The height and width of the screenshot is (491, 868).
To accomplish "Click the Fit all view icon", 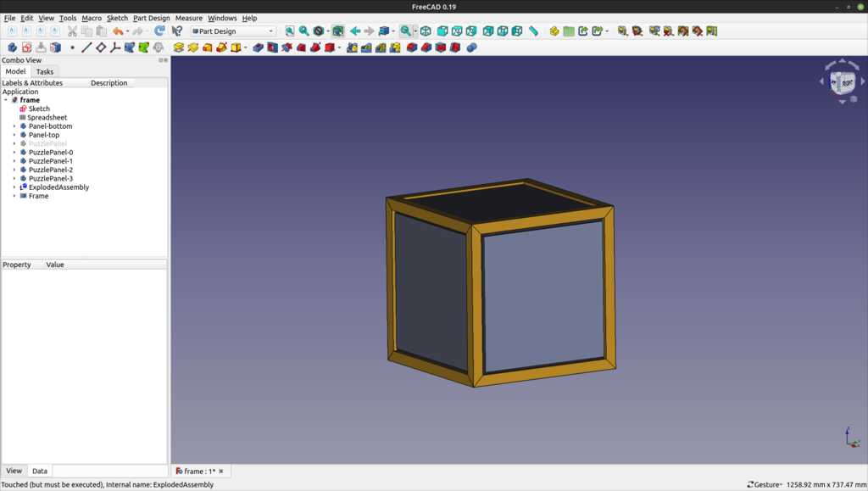I will 290,31.
